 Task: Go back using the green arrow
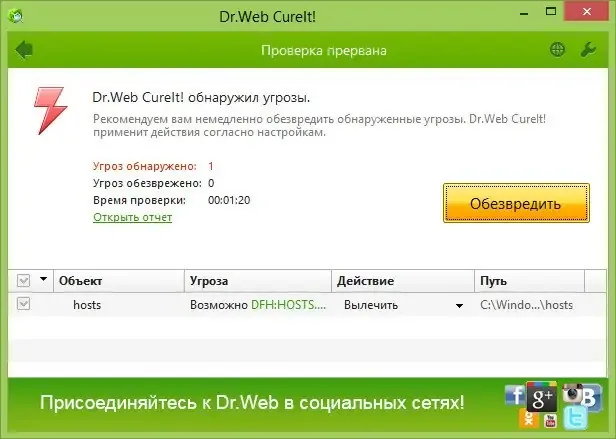click(24, 50)
